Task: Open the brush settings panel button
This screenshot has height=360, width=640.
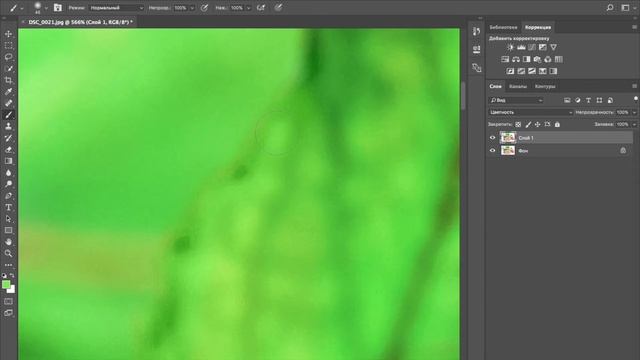Action: click(58, 7)
